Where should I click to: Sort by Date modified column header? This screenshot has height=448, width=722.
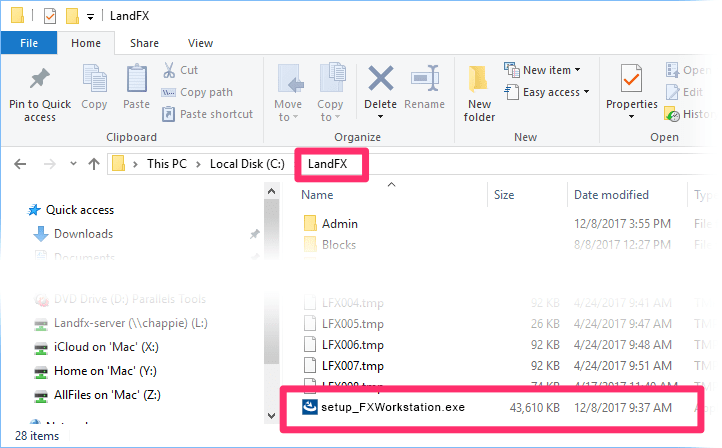click(x=611, y=195)
